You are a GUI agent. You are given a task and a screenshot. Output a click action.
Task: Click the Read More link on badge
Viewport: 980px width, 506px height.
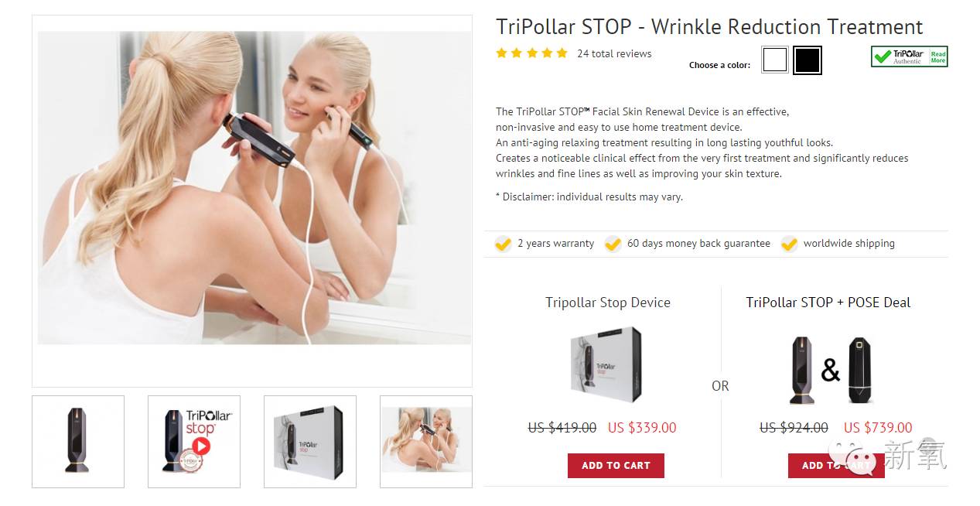point(938,56)
